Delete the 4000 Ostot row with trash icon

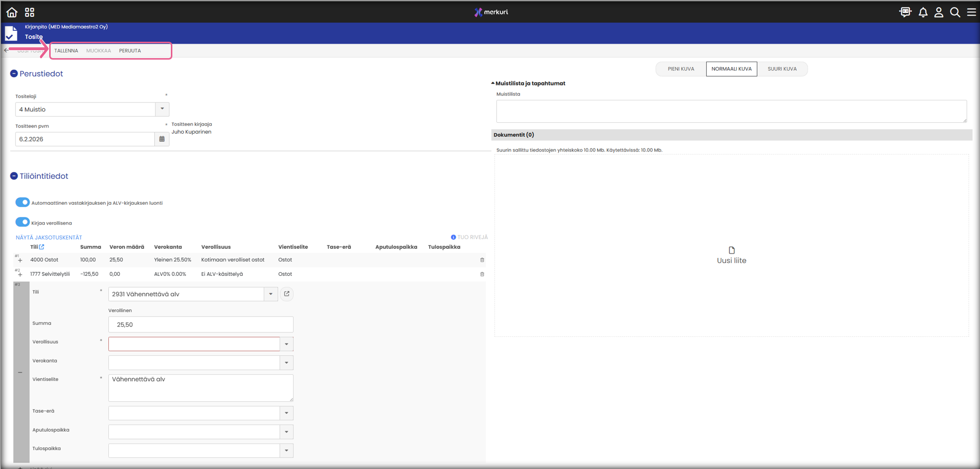tap(482, 260)
